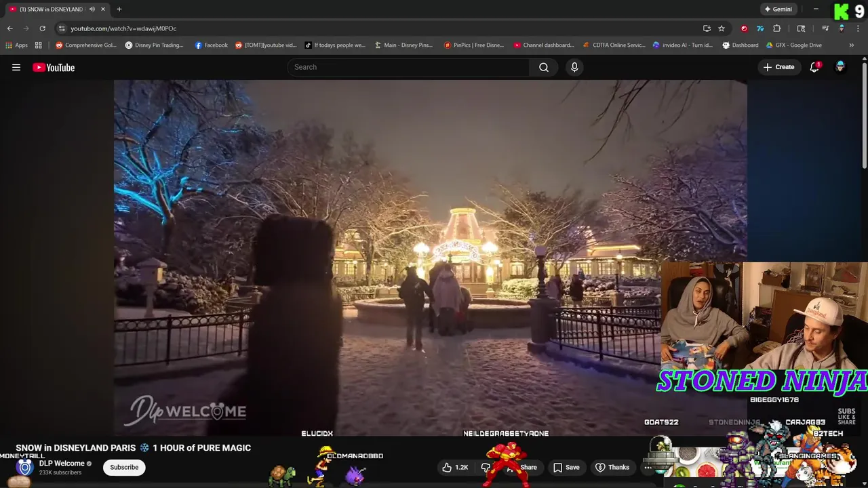Open the If todays people we... bookmark

pos(335,45)
